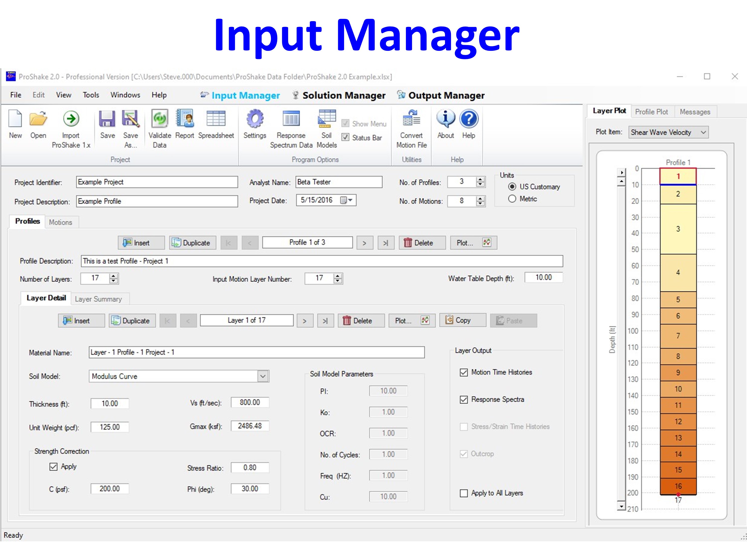
Task: Show the About information
Action: [445, 124]
